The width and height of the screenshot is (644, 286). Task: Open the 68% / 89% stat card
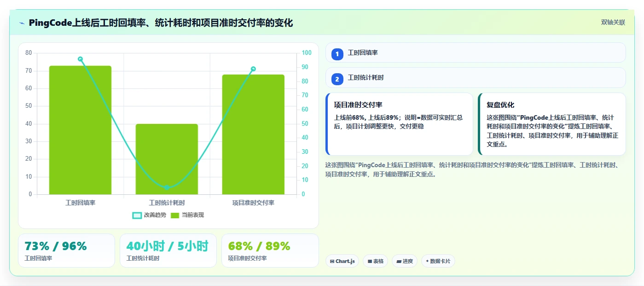click(x=270, y=251)
